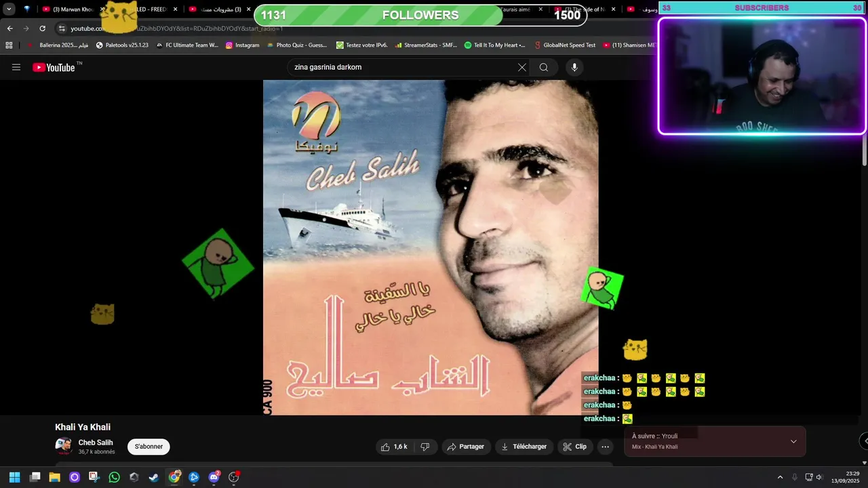Run search with the magnifier button
This screenshot has width=868, height=488.
544,67
